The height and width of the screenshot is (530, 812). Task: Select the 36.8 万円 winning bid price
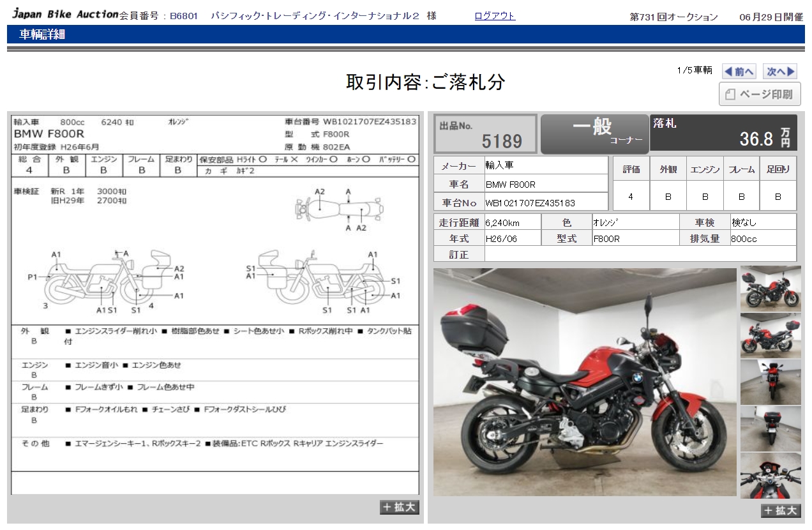click(x=765, y=138)
